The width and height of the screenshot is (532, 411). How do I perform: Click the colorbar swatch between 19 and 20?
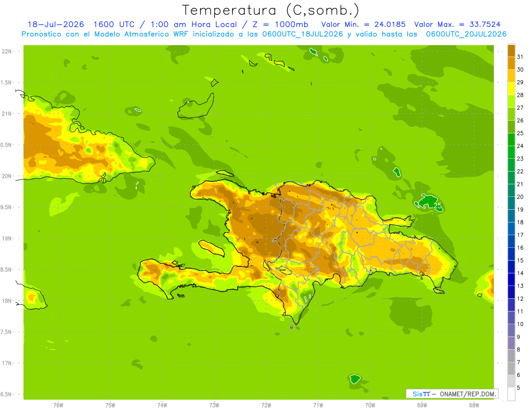pyautogui.click(x=511, y=203)
